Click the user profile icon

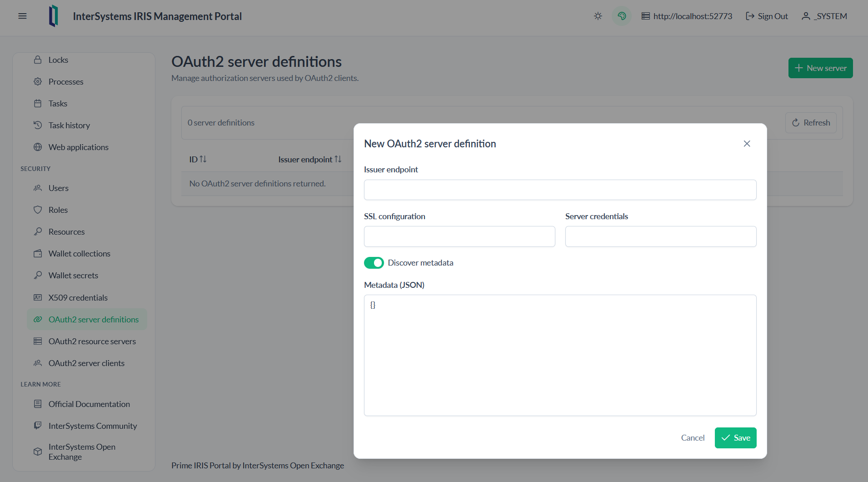pyautogui.click(x=806, y=16)
